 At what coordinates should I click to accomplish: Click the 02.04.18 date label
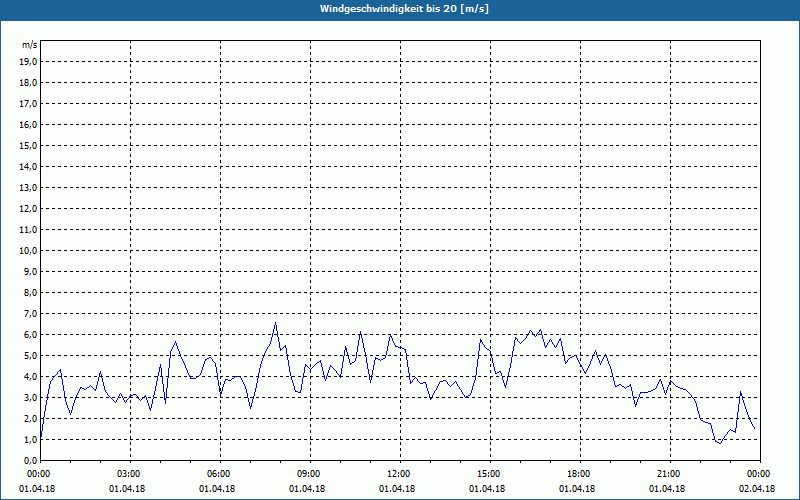[x=757, y=489]
